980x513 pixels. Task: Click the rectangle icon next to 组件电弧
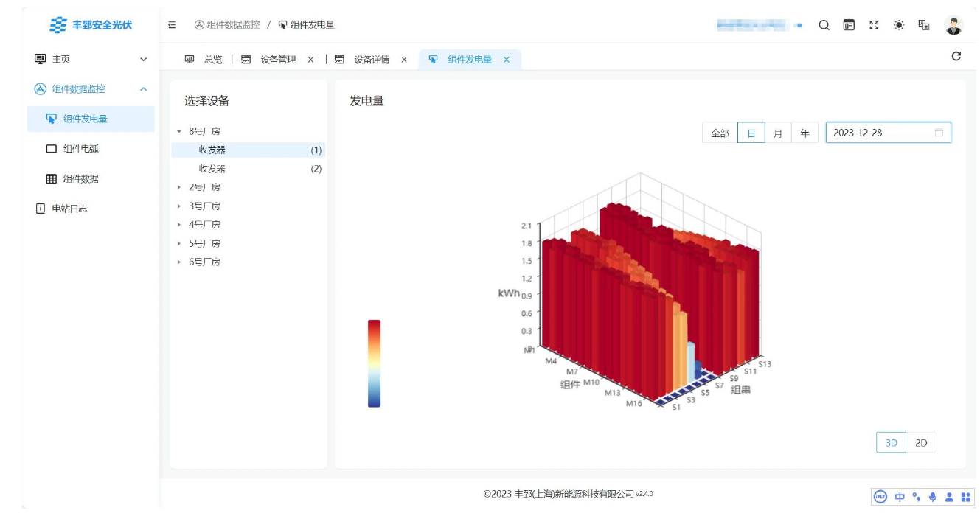51,149
